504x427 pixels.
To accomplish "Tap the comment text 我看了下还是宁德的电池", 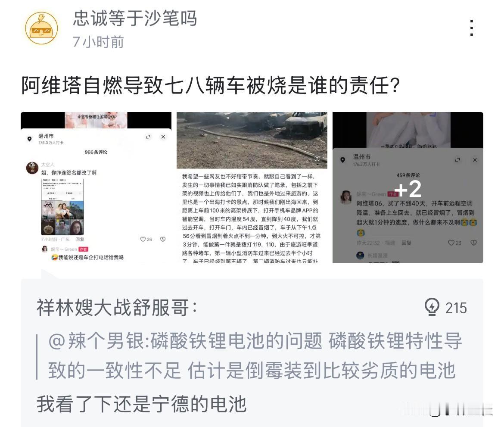I will tap(141, 404).
